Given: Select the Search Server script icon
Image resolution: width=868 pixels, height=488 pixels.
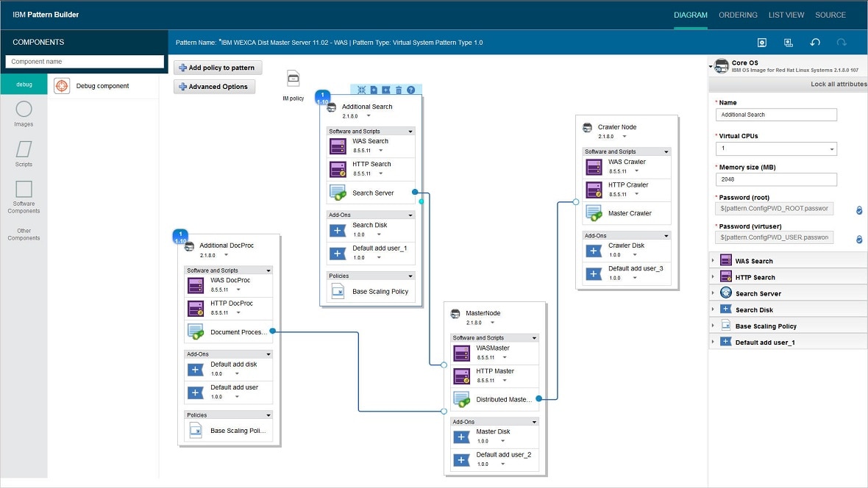Looking at the screenshot, I should pos(338,193).
